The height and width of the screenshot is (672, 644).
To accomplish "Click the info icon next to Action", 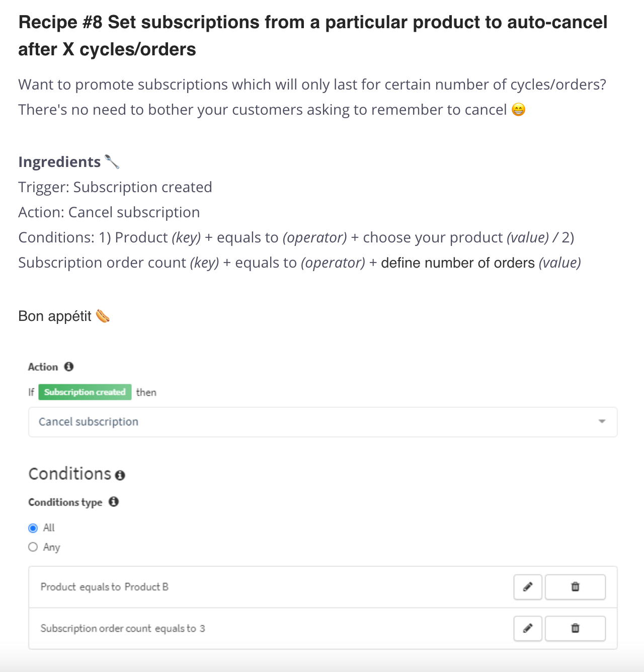I will coord(69,367).
